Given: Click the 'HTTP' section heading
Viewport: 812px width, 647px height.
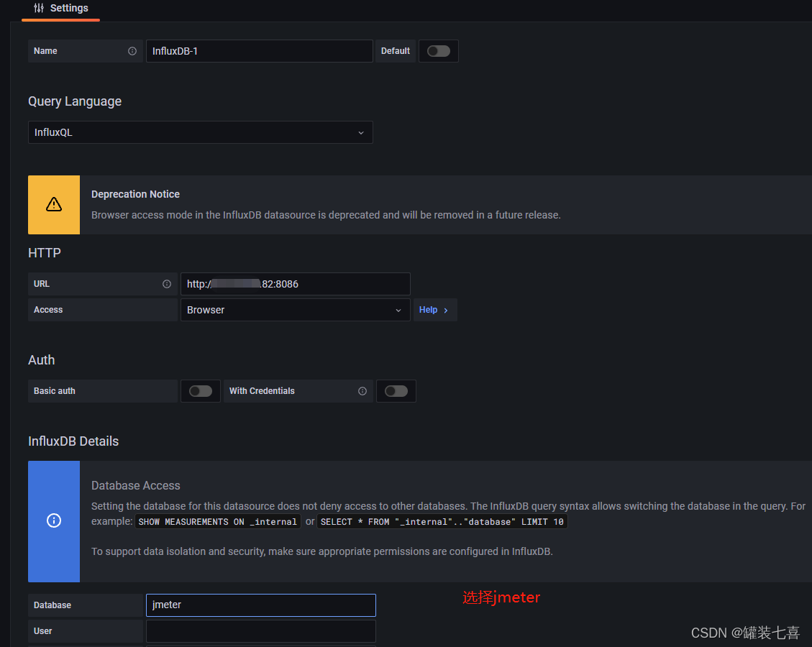Looking at the screenshot, I should (45, 253).
